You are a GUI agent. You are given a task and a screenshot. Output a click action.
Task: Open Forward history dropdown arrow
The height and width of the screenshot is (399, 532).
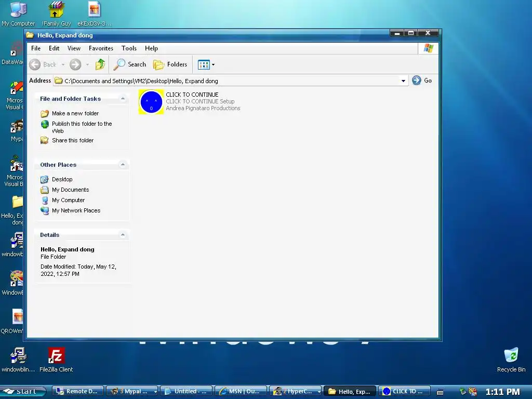[x=87, y=64]
